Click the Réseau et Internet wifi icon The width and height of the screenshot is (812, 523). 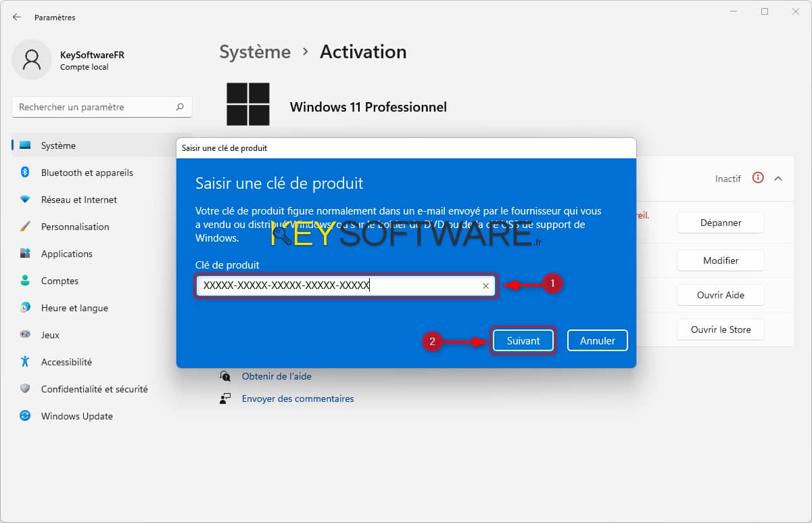25,200
